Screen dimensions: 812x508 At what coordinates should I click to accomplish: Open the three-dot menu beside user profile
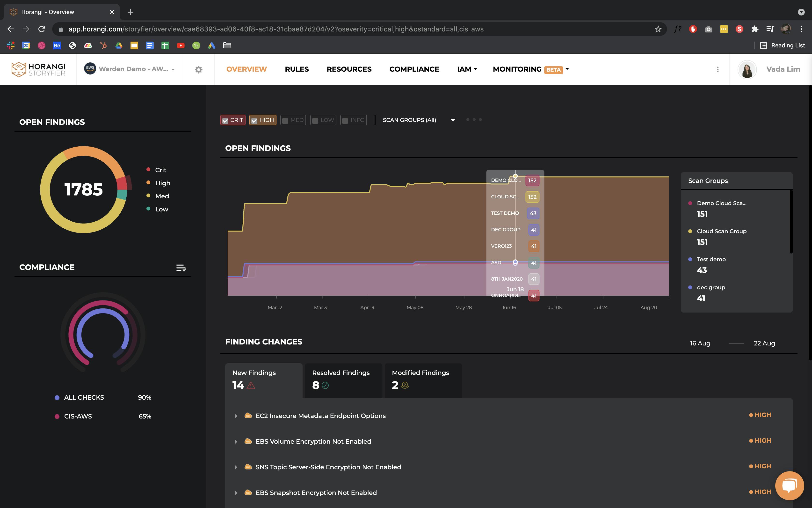click(x=718, y=69)
